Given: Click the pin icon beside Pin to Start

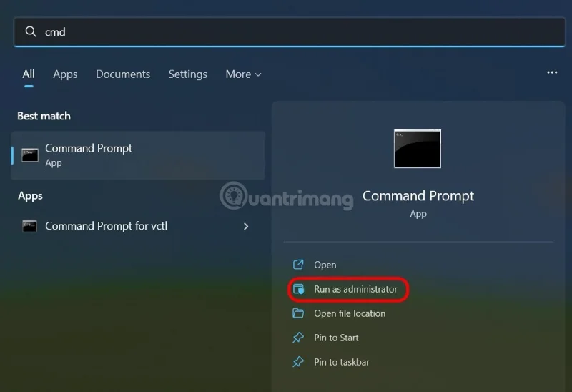Looking at the screenshot, I should (x=299, y=338).
